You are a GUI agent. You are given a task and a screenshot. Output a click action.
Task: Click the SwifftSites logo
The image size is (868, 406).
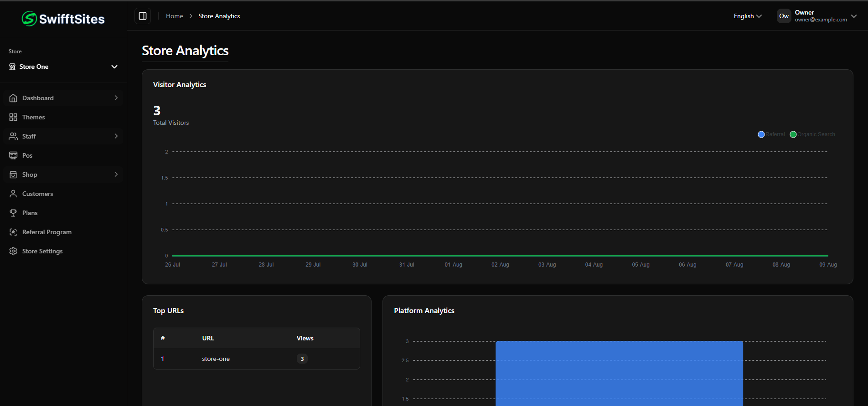tap(63, 19)
